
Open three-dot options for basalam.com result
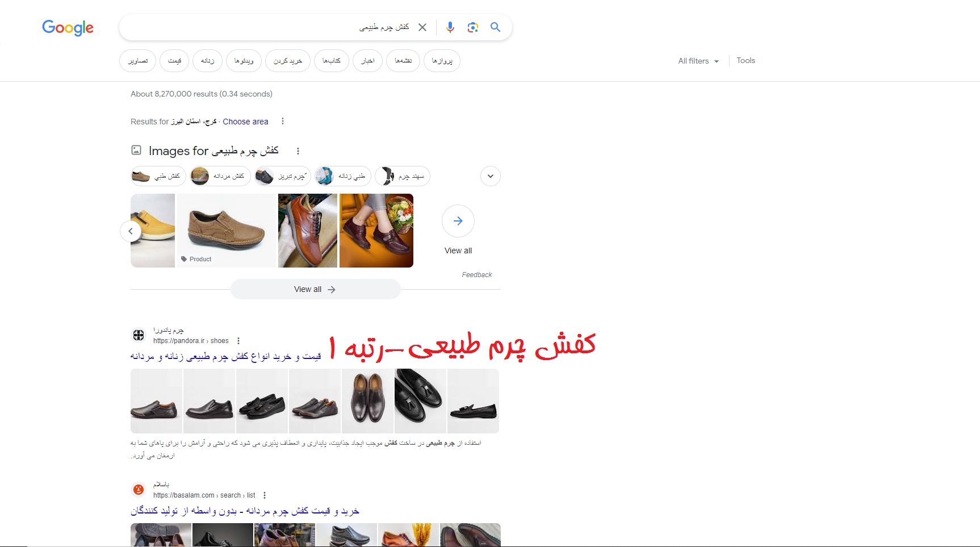point(265,495)
